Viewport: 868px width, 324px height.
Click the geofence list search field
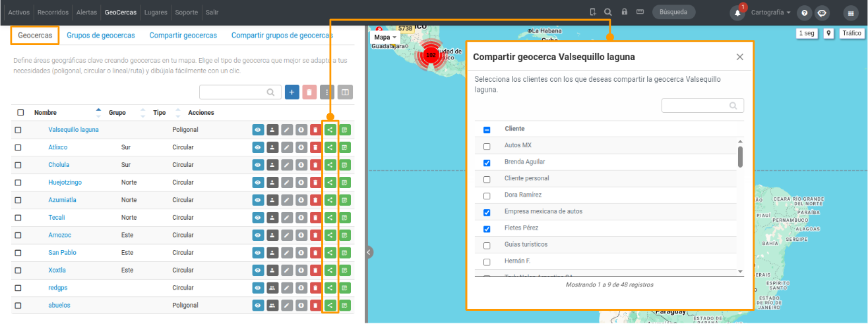coord(240,92)
